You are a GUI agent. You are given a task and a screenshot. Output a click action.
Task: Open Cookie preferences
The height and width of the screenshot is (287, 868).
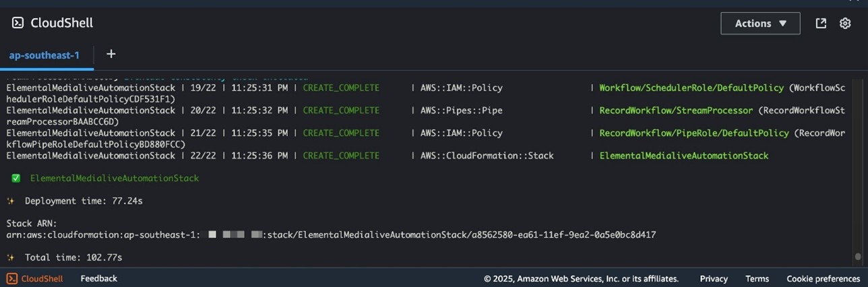[823, 278]
